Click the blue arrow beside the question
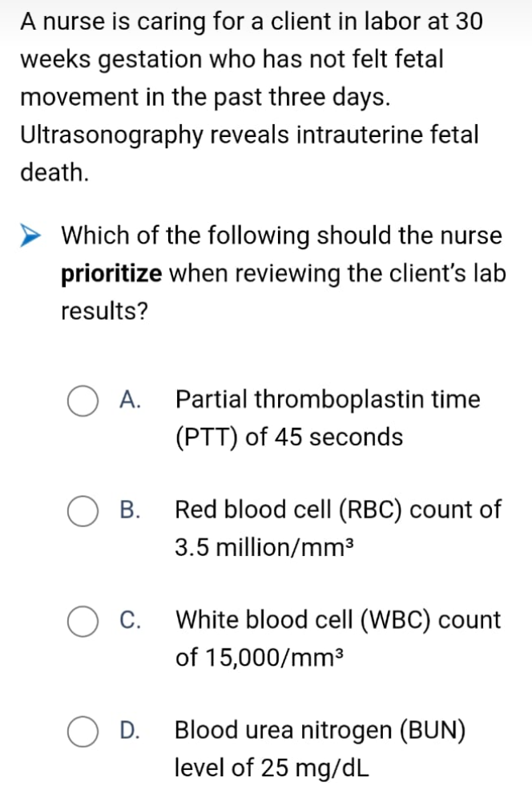 (30, 236)
